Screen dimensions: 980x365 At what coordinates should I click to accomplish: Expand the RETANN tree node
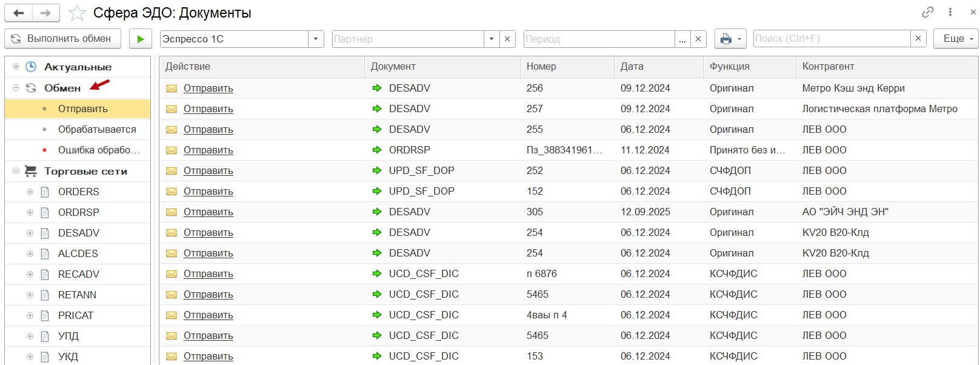pyautogui.click(x=30, y=295)
